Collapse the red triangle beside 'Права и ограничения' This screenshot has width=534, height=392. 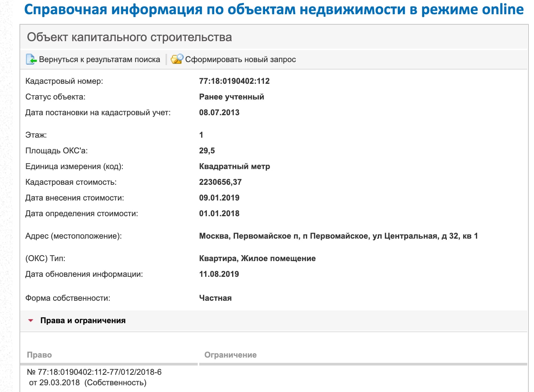tap(31, 321)
